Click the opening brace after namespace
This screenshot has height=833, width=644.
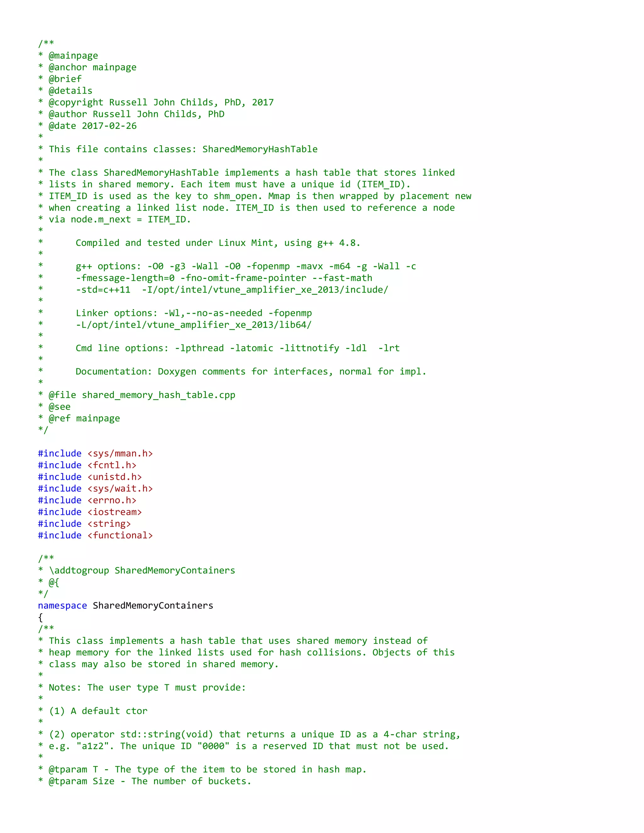click(41, 617)
